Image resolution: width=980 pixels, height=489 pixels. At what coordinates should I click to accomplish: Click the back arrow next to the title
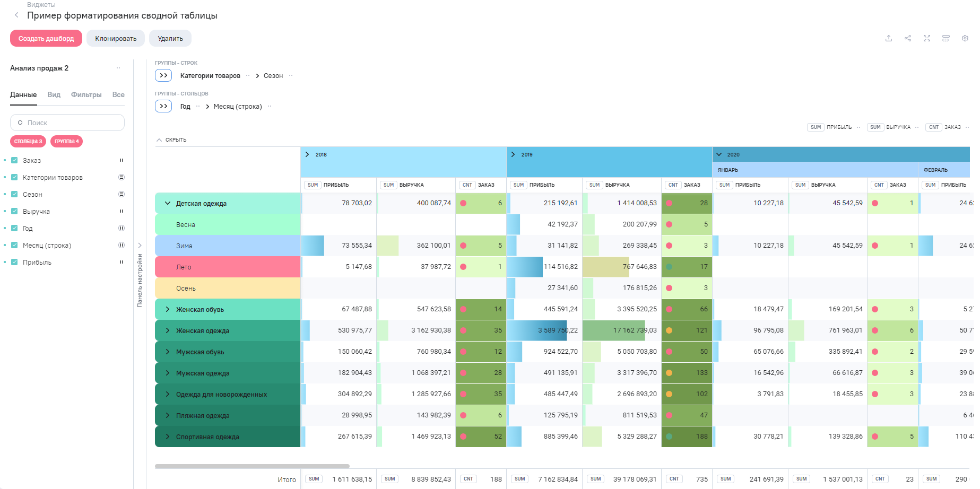coord(16,15)
